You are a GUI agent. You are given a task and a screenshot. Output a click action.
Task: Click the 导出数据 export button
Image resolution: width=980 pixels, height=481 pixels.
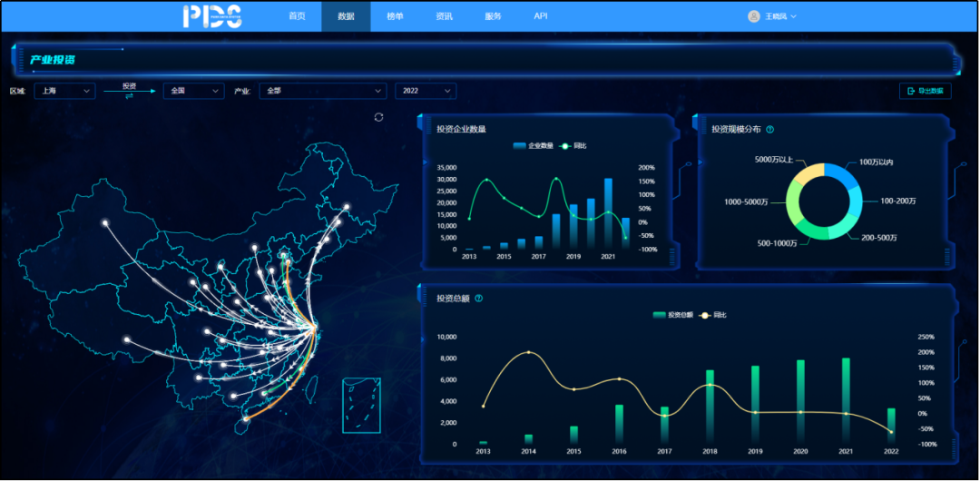point(925,91)
